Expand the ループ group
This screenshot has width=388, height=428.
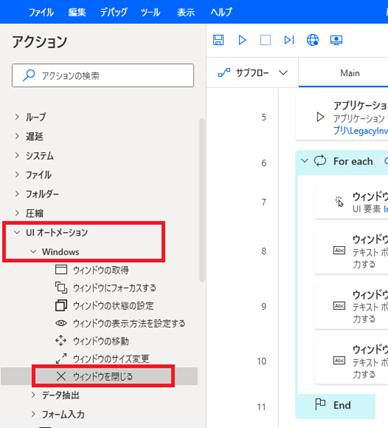(x=17, y=117)
